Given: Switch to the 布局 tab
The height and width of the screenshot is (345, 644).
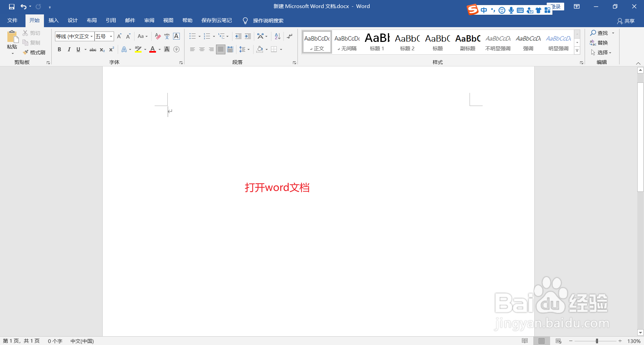Looking at the screenshot, I should (x=92, y=20).
